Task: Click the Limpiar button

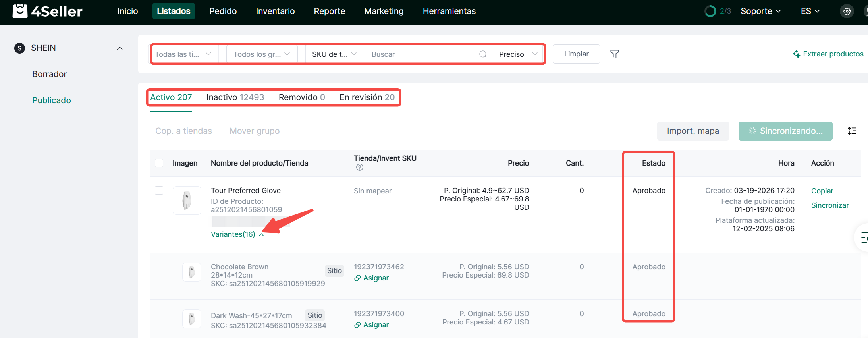Action: coord(576,54)
